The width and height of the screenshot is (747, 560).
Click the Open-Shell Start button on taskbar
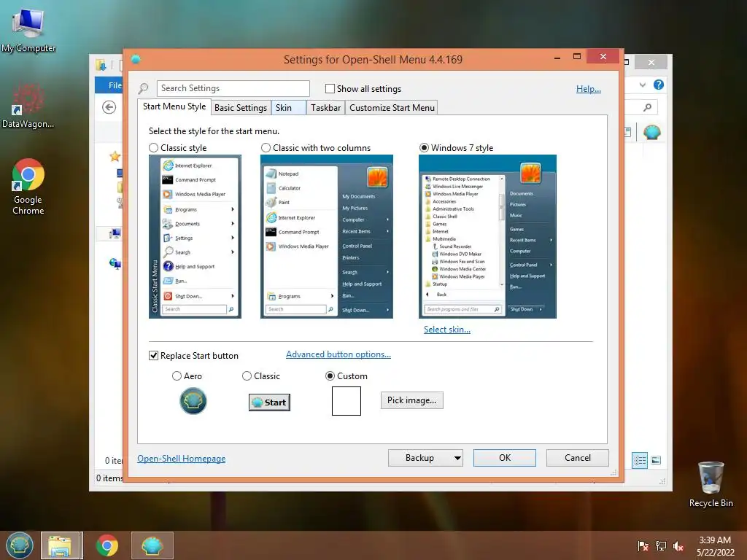(20, 545)
